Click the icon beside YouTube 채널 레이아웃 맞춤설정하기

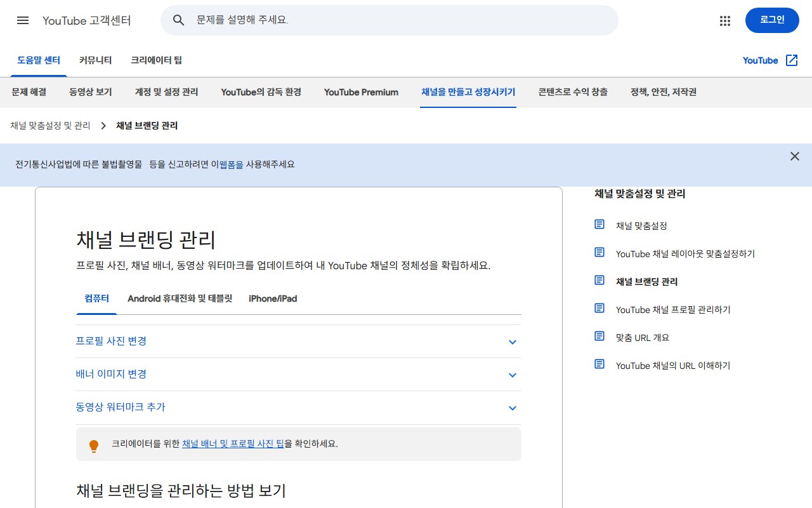(x=599, y=253)
